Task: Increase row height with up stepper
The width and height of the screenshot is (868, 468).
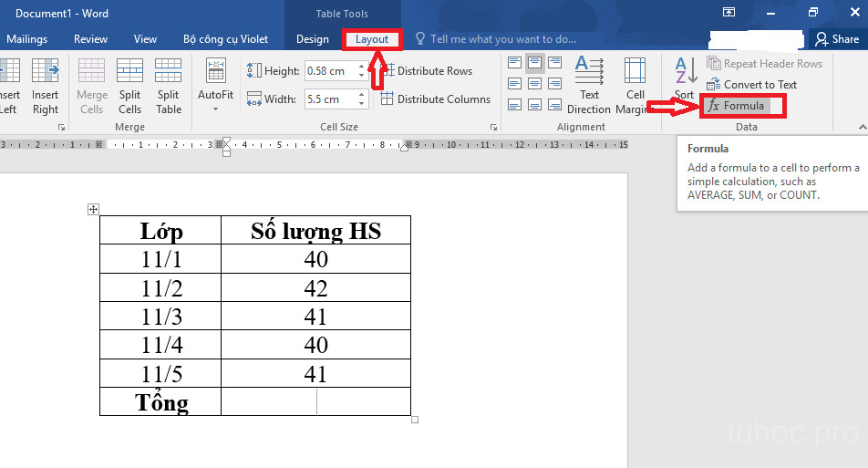Action: (361, 67)
